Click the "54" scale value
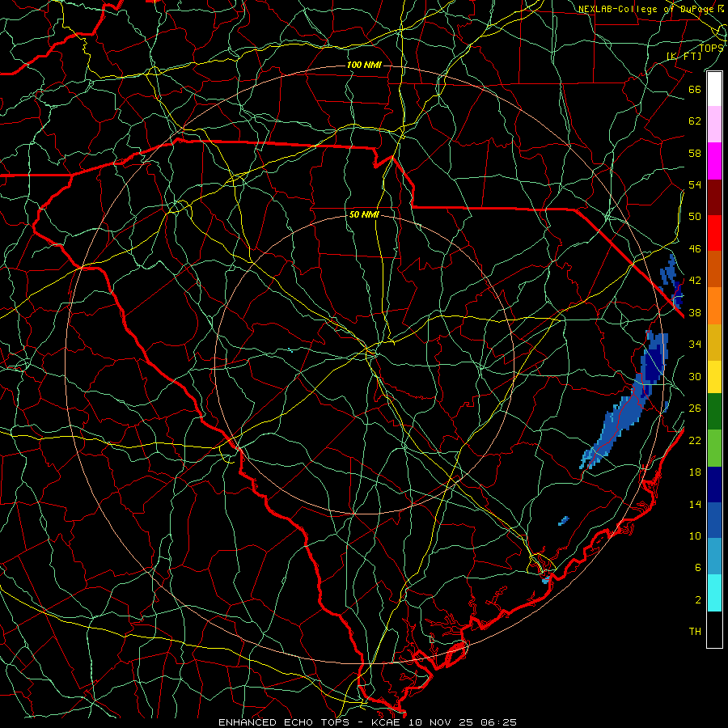Viewport: 728px width, 728px height. [695, 185]
